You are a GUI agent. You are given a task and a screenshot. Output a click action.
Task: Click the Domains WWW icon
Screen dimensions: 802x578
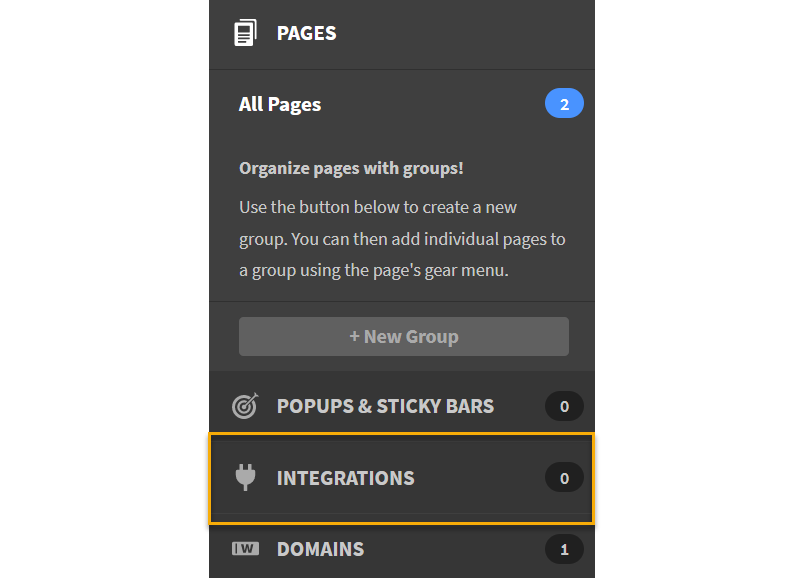tap(245, 549)
